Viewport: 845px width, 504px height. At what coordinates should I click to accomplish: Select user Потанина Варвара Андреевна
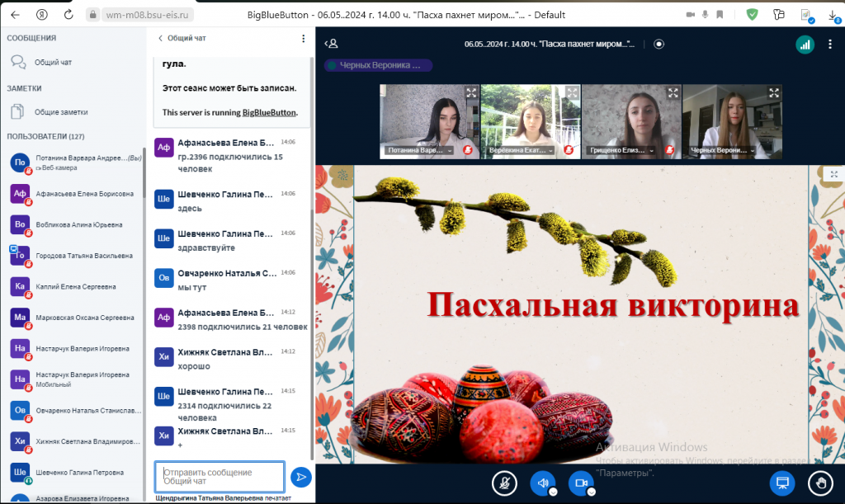tap(75, 163)
